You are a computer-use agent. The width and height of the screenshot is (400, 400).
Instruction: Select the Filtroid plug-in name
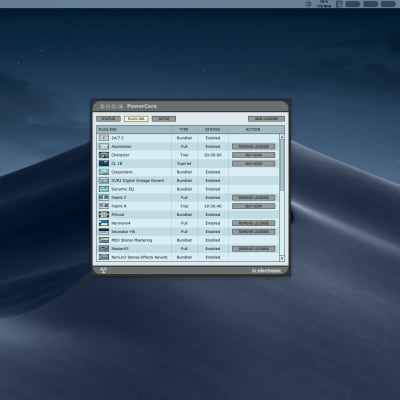click(x=118, y=214)
